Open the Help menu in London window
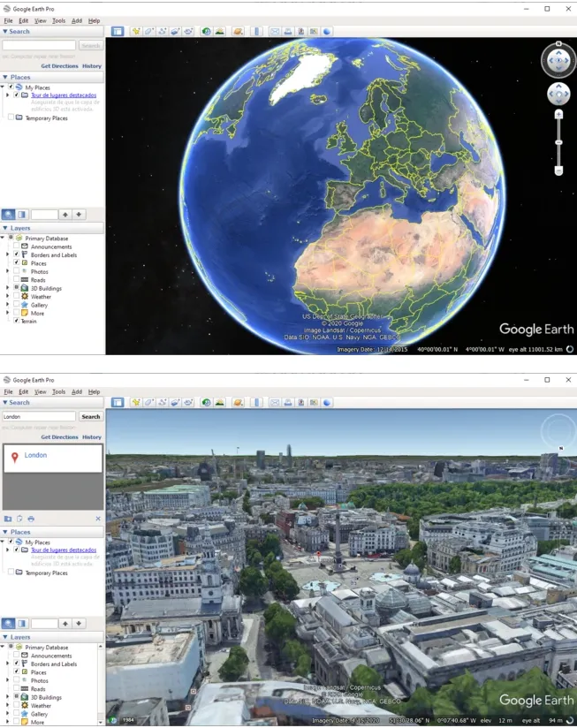 95,392
